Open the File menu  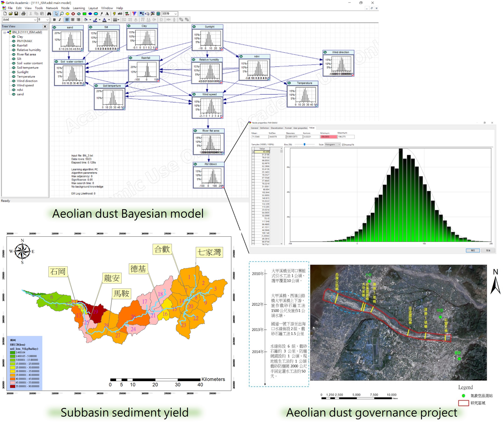[10, 8]
